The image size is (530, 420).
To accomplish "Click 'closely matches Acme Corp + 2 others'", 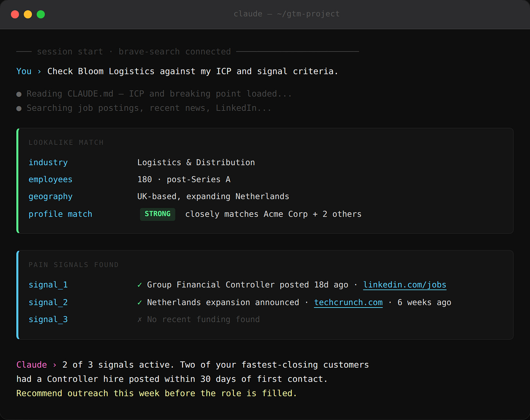I will coord(273,214).
